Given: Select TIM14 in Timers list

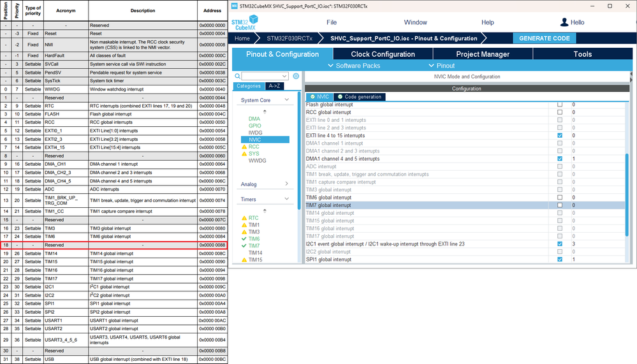Looking at the screenshot, I should click(255, 252).
